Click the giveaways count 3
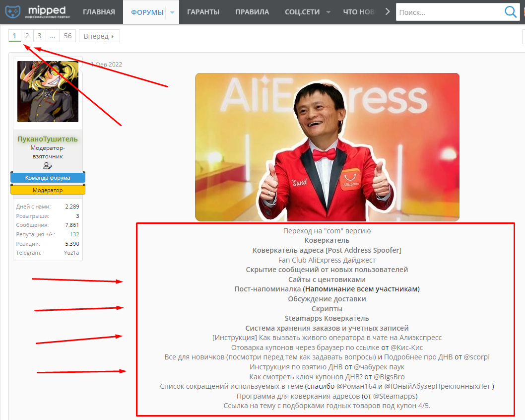The image size is (525, 420). click(77, 216)
